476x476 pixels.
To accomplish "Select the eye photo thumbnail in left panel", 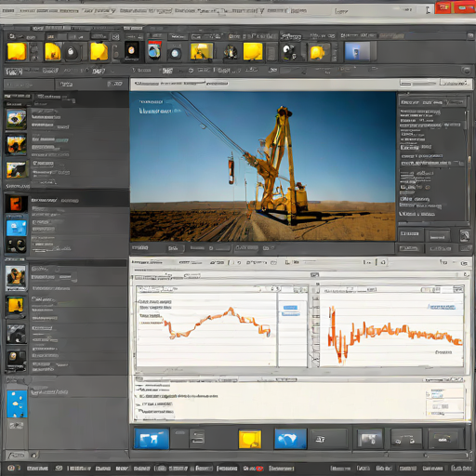I will pyautogui.click(x=16, y=119).
